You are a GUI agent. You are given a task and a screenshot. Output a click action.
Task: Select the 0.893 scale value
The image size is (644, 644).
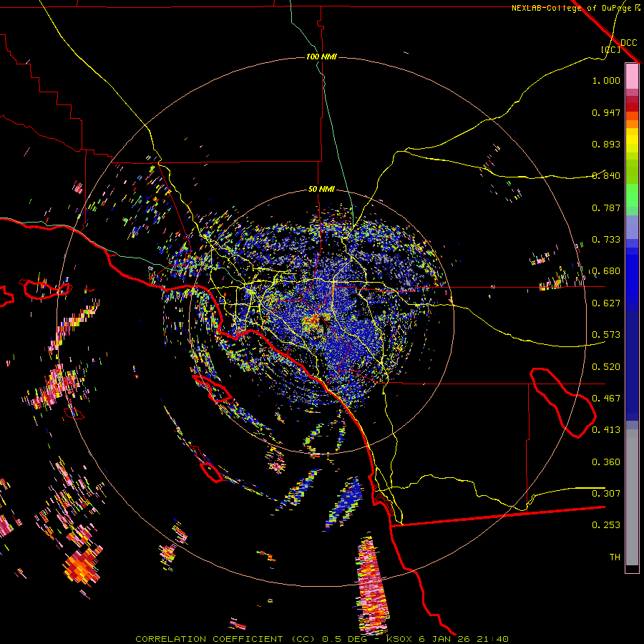[x=606, y=144]
